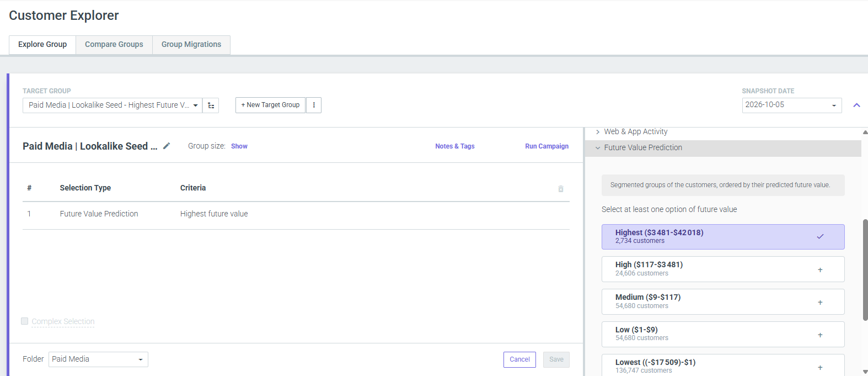Add High ($117-$3 481) with plus icon
The image size is (868, 376).
click(x=820, y=270)
